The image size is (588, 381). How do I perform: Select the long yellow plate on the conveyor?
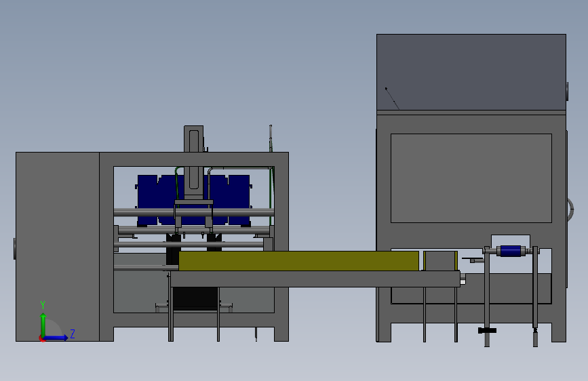tap(298, 261)
